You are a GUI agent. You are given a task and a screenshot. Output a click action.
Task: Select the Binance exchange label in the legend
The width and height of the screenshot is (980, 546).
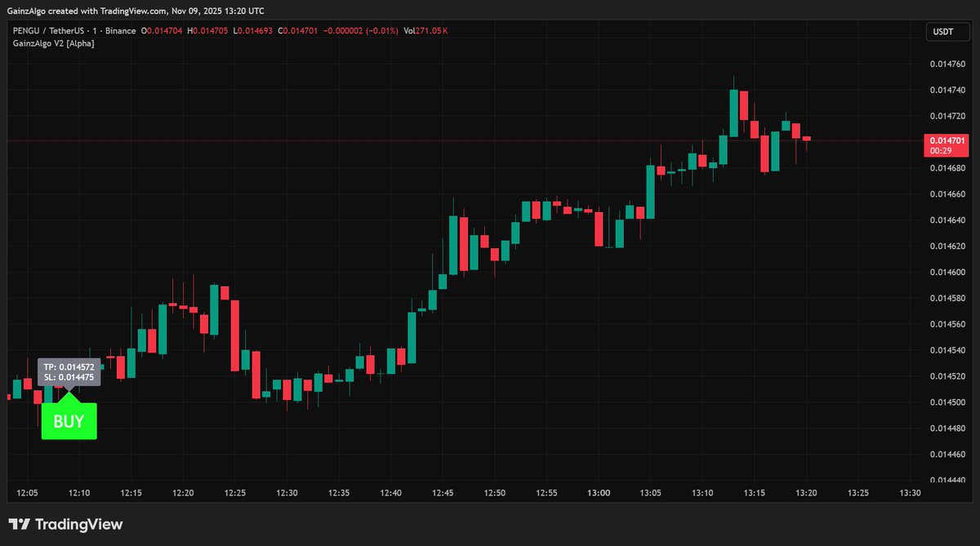[x=120, y=30]
